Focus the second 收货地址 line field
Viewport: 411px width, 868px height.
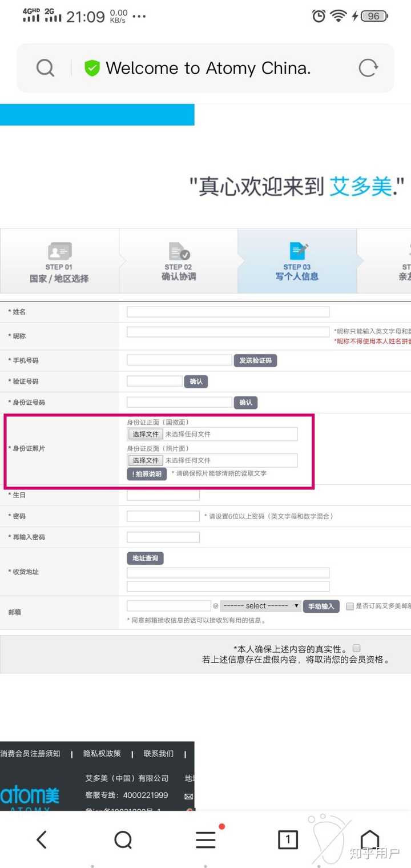pyautogui.click(x=228, y=586)
